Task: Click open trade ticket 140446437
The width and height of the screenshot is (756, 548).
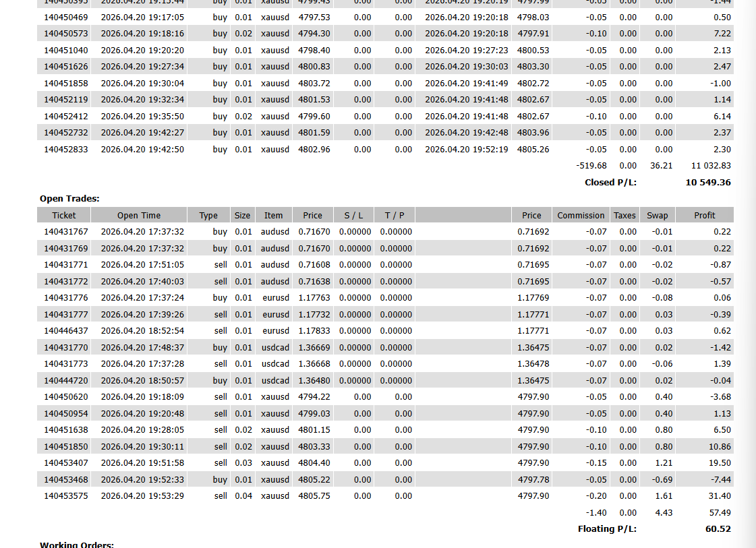Action: click(66, 331)
